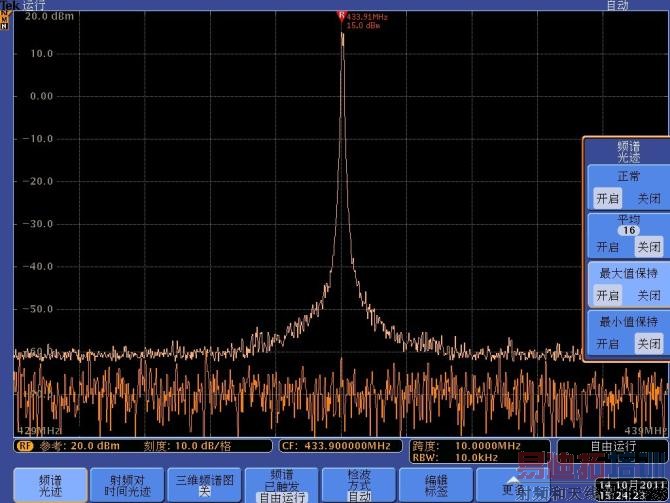Click the 15:24:23 clock readout
The image size is (670, 503).
(x=622, y=496)
